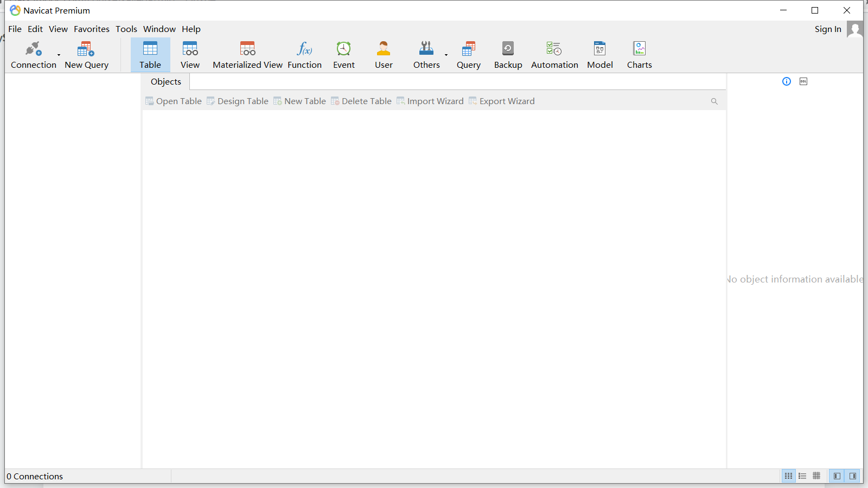The image size is (868, 488).
Task: Open the Model tool
Action: point(600,55)
